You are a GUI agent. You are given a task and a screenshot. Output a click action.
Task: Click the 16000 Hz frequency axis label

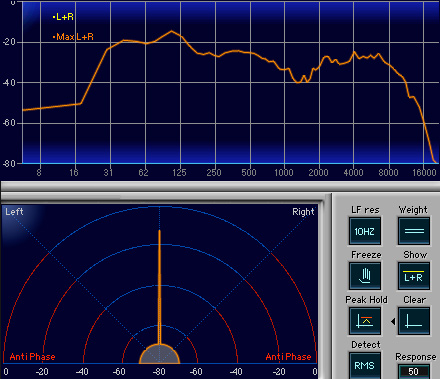424,172
